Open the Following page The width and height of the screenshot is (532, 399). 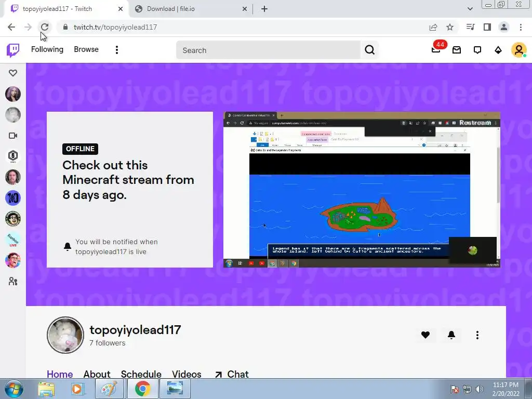point(47,49)
